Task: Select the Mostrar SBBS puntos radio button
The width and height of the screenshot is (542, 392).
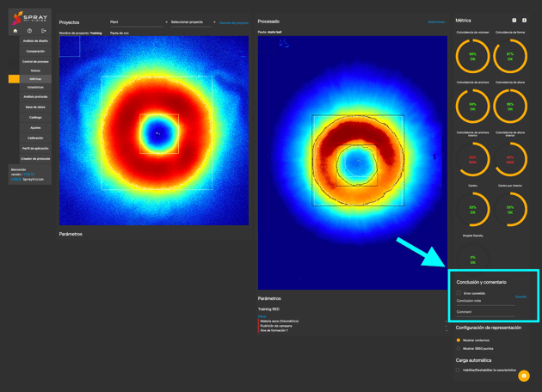Action: (459, 348)
